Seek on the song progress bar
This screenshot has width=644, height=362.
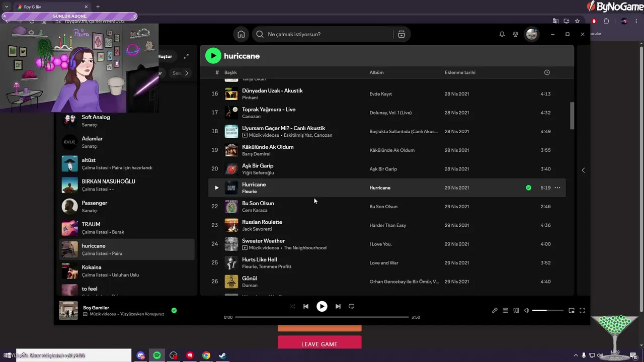click(x=321, y=317)
